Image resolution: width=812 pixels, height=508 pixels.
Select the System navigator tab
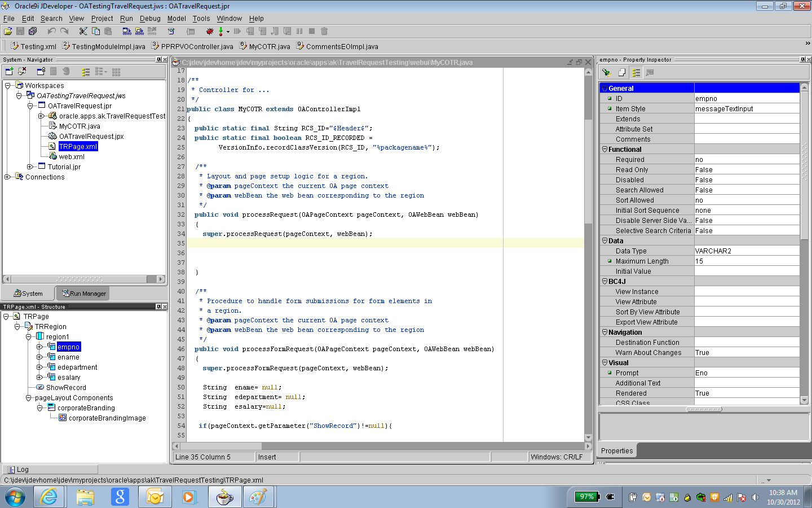pyautogui.click(x=28, y=294)
